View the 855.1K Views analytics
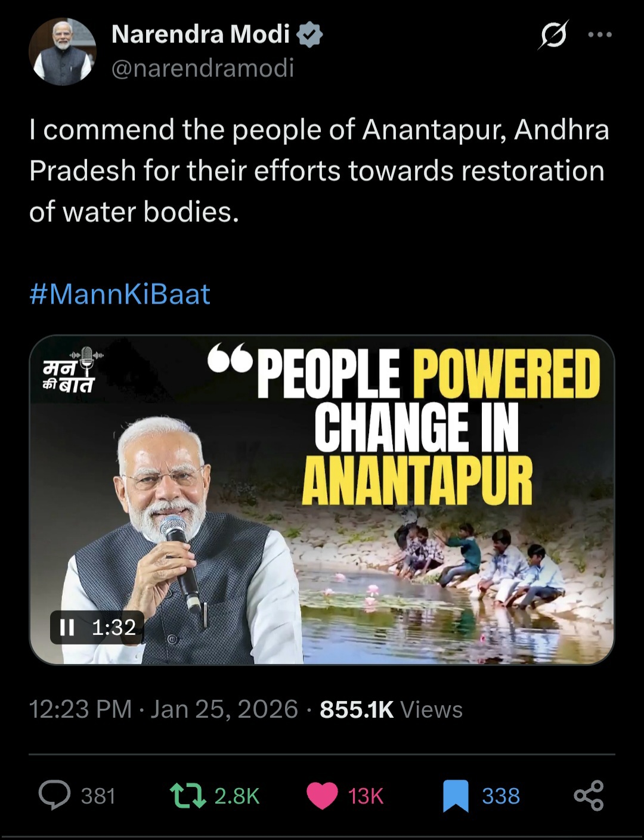The image size is (644, 840). point(391,709)
